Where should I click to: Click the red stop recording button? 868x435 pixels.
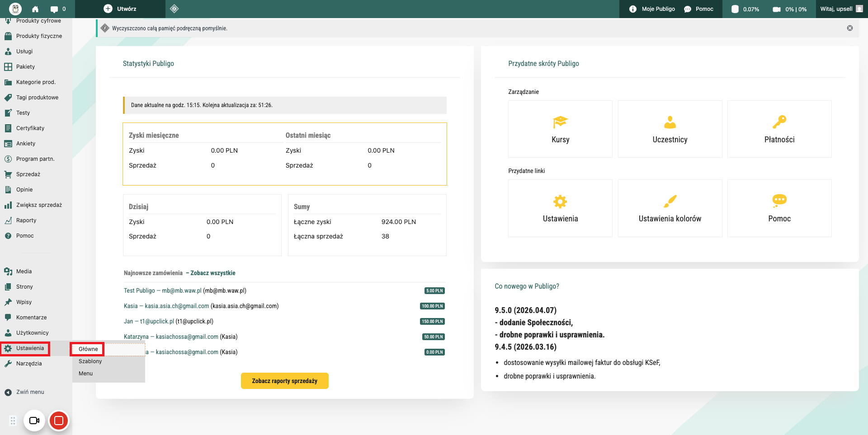58,421
